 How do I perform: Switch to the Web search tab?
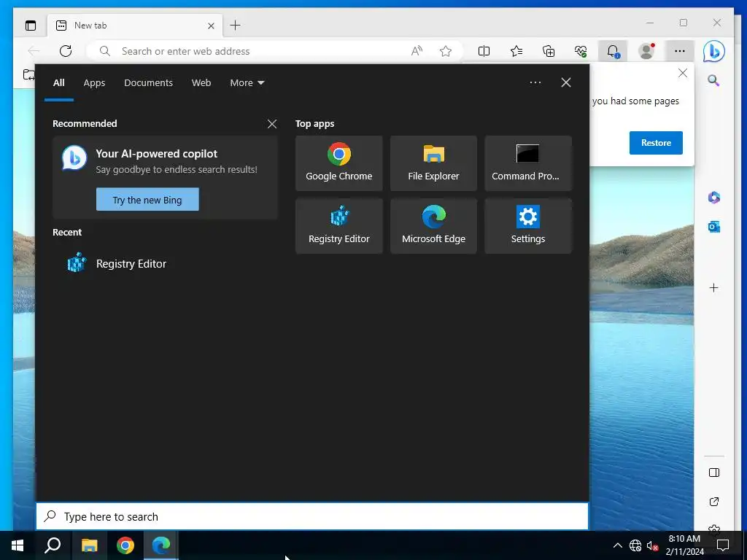coord(201,83)
